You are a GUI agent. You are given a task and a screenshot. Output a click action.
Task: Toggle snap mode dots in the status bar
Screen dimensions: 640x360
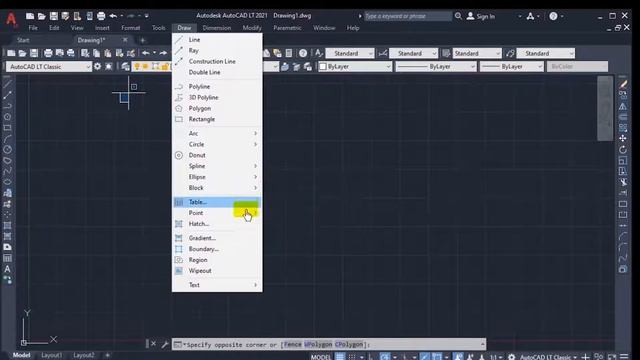[x=351, y=357]
